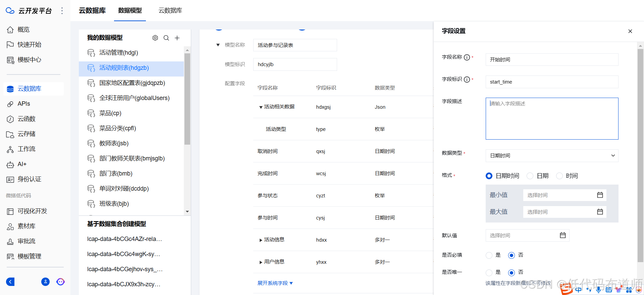Click the model list scrollbar thumb
644x295 pixels.
(x=187, y=99)
